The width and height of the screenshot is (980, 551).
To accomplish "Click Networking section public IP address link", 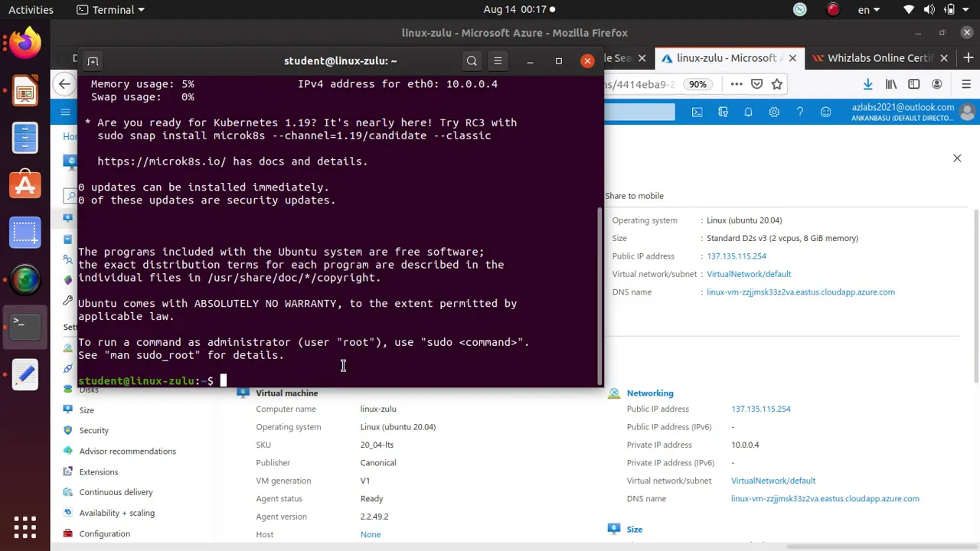I will [x=761, y=409].
